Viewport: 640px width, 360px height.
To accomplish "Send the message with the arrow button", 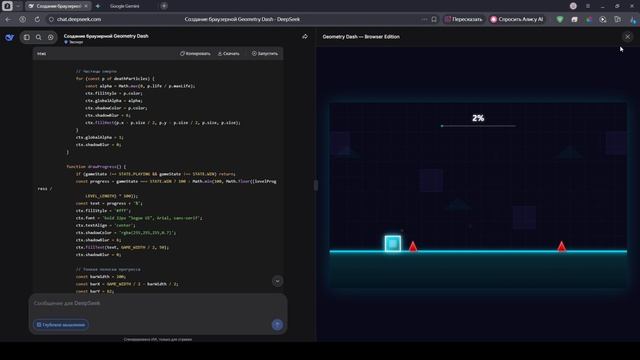I will (277, 324).
